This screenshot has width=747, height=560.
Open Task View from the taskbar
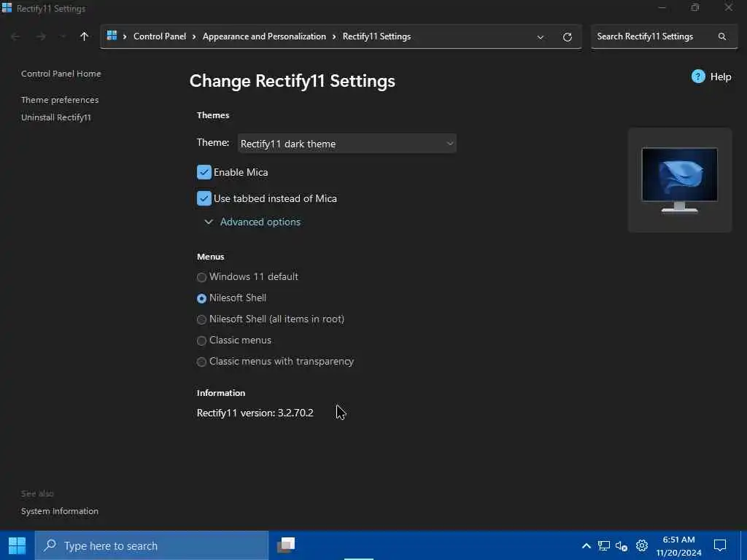(286, 545)
